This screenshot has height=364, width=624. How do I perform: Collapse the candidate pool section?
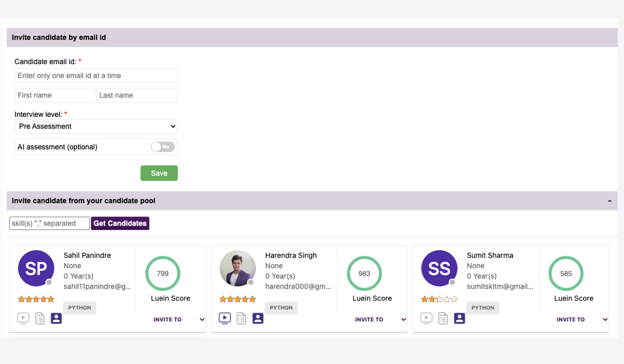609,201
